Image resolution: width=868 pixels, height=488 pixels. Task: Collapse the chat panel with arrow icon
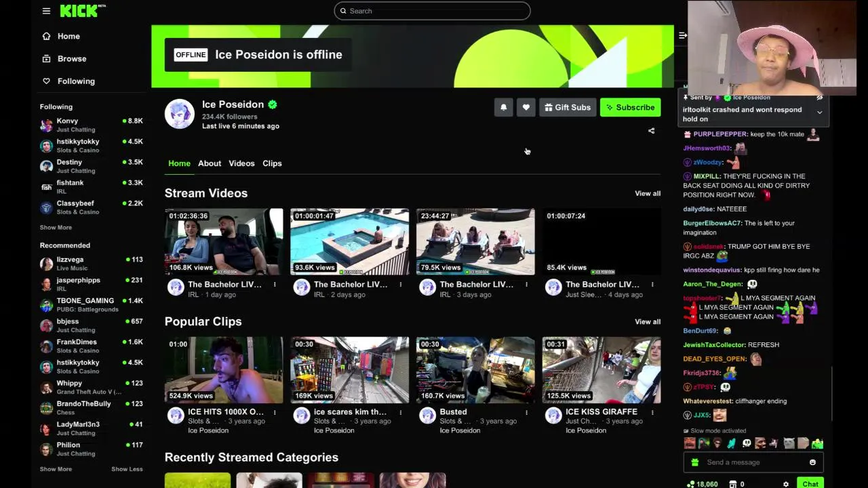point(683,35)
